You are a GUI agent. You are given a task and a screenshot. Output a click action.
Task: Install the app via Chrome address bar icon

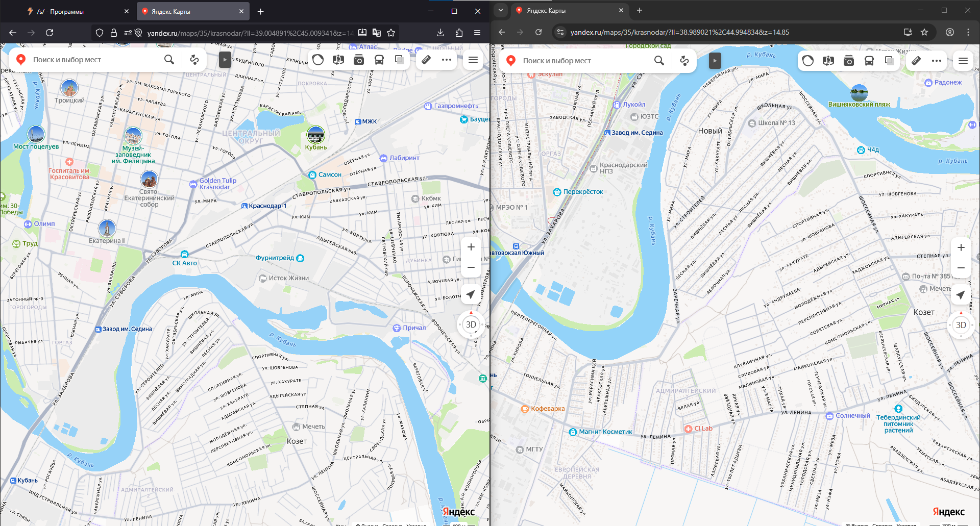click(x=908, y=32)
